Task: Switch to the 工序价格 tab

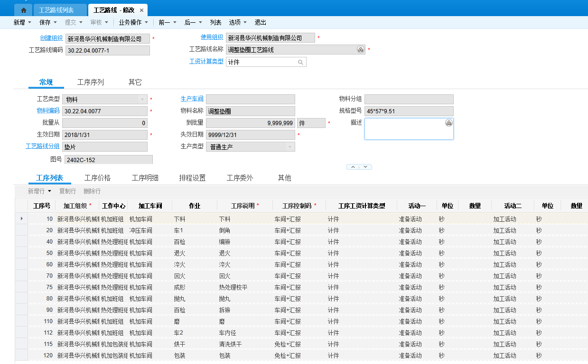Action: [97, 178]
